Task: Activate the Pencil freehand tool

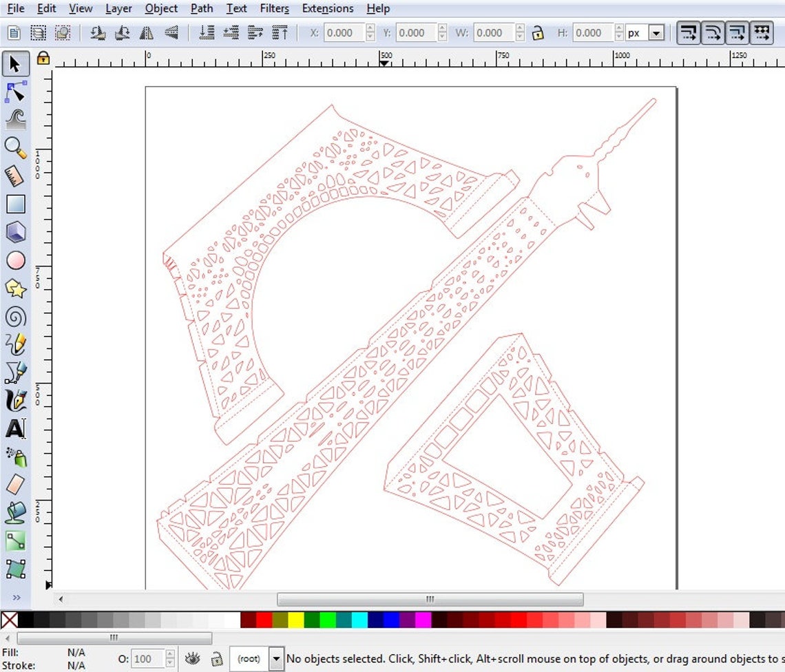Action: (x=16, y=344)
